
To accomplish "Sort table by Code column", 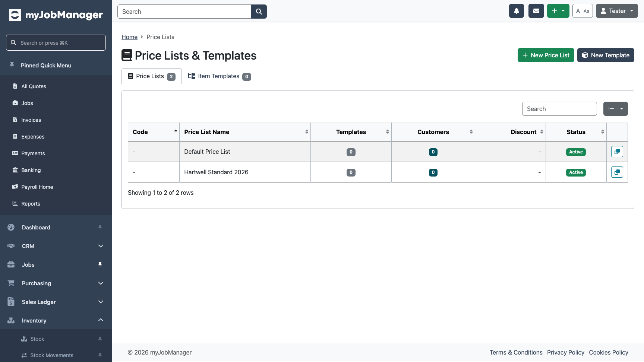I will coord(154,132).
